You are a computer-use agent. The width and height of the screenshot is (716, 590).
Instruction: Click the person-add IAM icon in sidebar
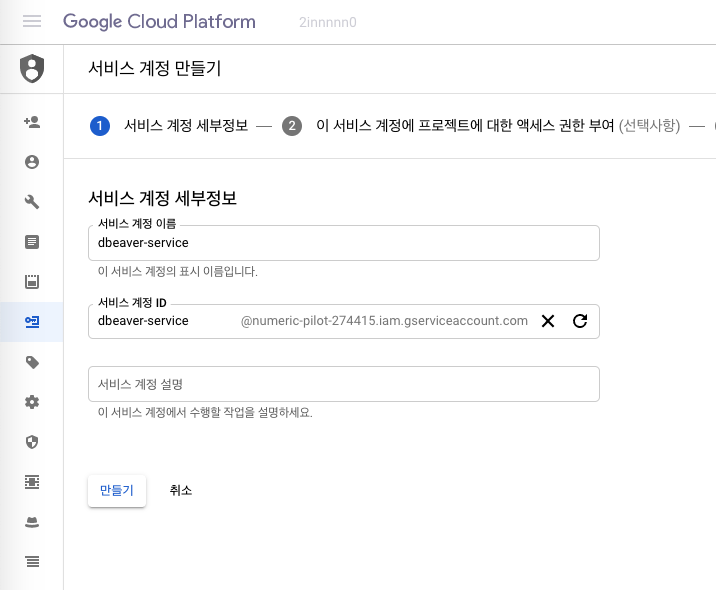point(32,122)
